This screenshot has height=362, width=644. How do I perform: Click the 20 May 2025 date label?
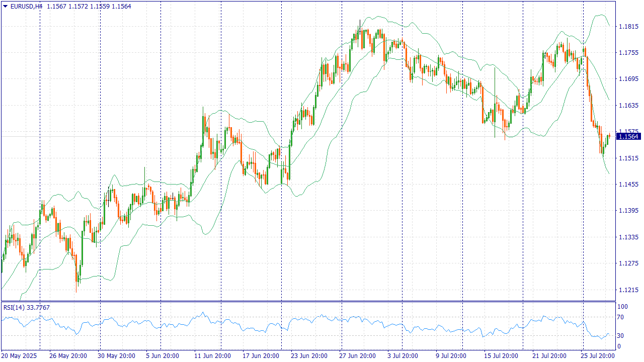20,356
